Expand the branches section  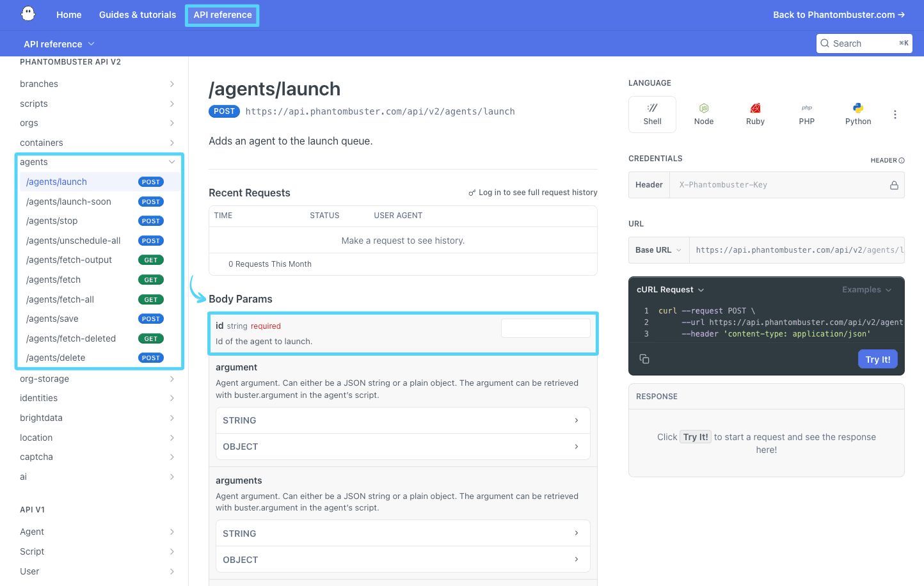point(172,84)
